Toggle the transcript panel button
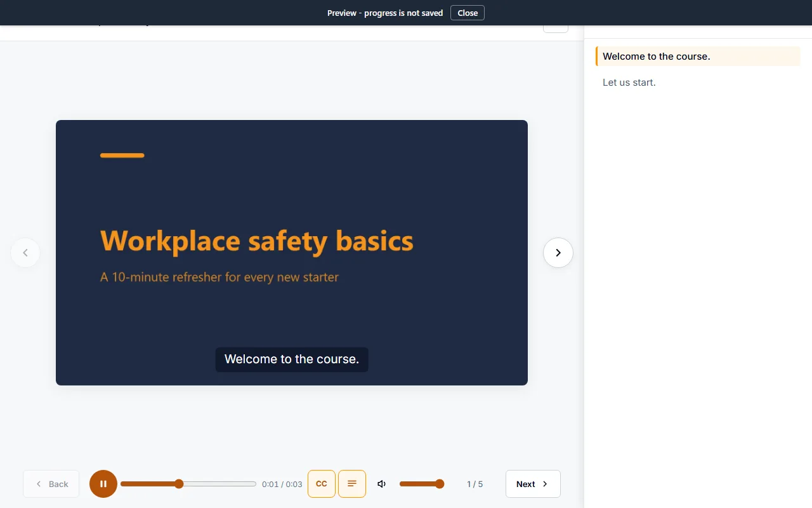The image size is (812, 508). coord(352,484)
